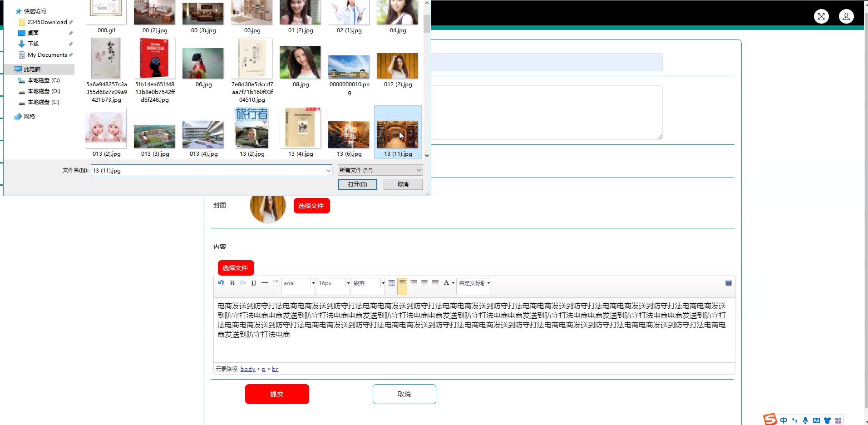
Task: Insert a horizontal line in the editor
Action: pos(265,283)
